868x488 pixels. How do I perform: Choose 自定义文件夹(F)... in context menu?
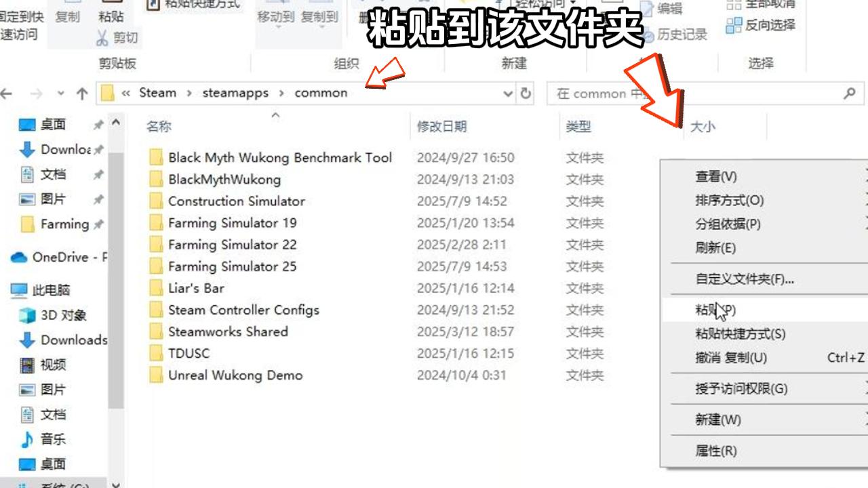coord(764,279)
